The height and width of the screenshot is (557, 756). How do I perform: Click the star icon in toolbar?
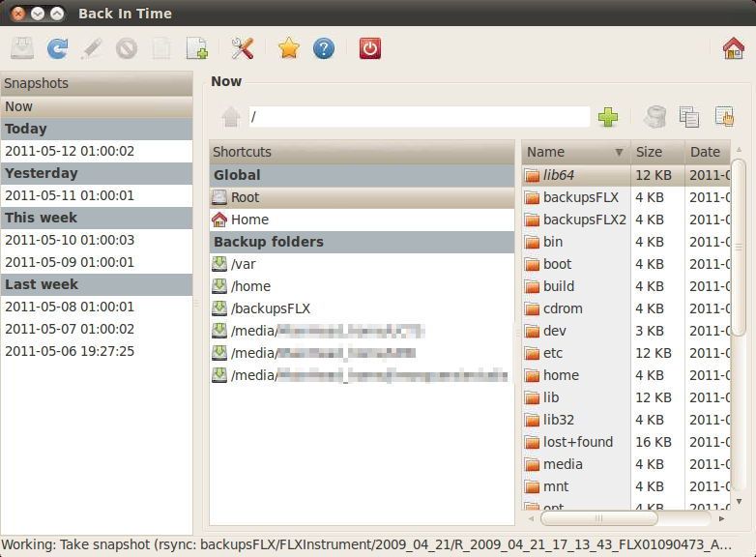[x=288, y=48]
